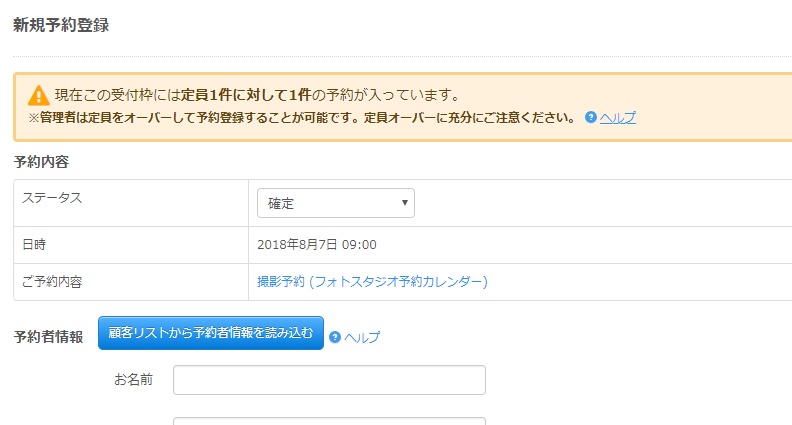Click the arrow on the 確定 select box
This screenshot has width=792, height=425.
click(404, 203)
